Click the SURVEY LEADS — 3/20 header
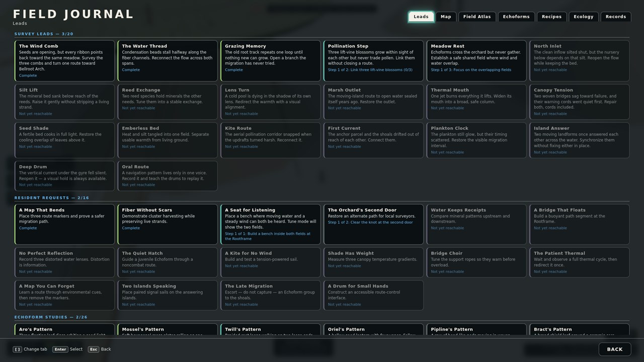 pos(44,34)
